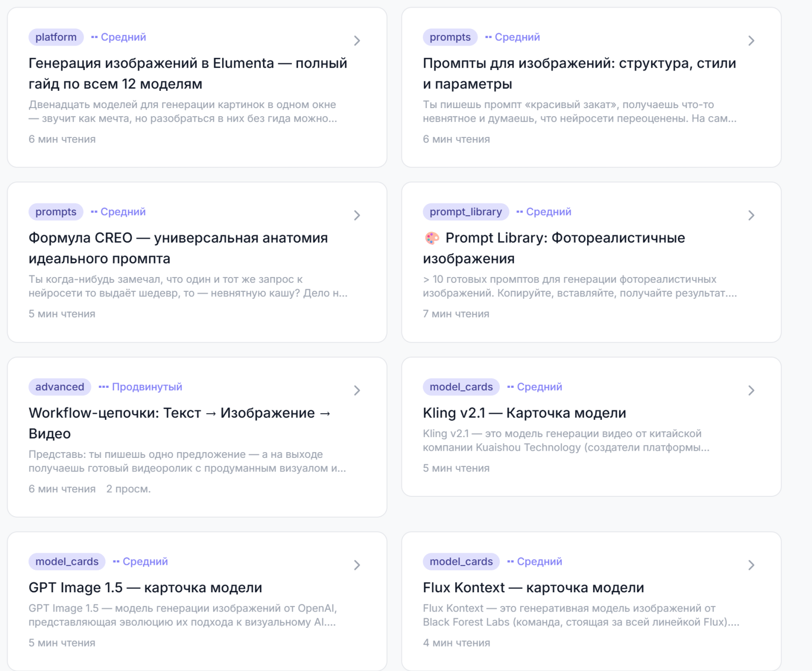The image size is (812, 671).
Task: Open Kling v2.1 — Карточка модели title
Action: [x=524, y=413]
